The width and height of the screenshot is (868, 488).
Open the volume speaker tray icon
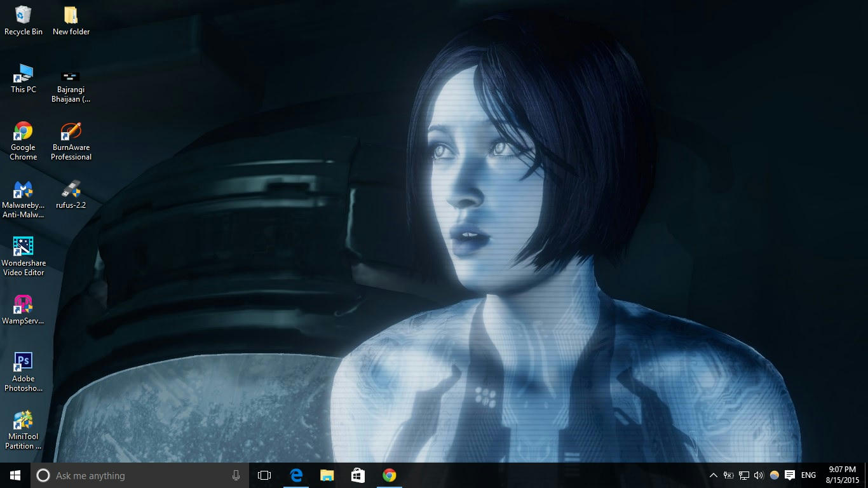759,475
